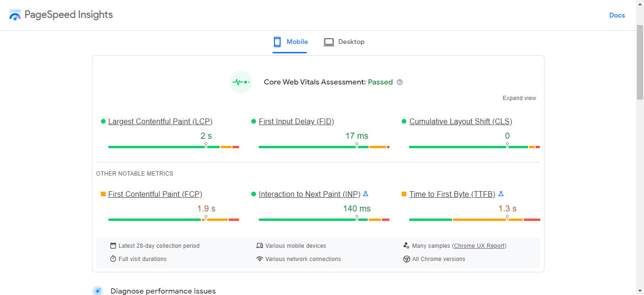The height and width of the screenshot is (295, 644).
Task: Open the Docs link
Action: [617, 15]
